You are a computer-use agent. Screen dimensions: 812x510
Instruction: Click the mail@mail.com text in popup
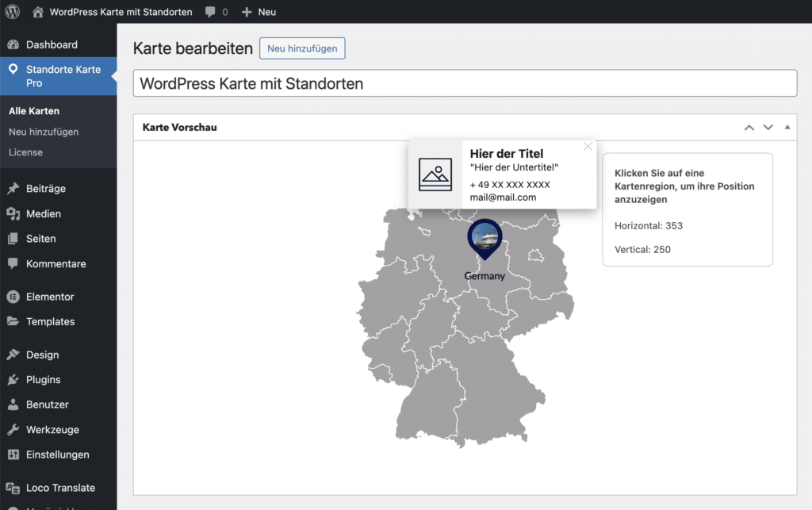pos(503,197)
